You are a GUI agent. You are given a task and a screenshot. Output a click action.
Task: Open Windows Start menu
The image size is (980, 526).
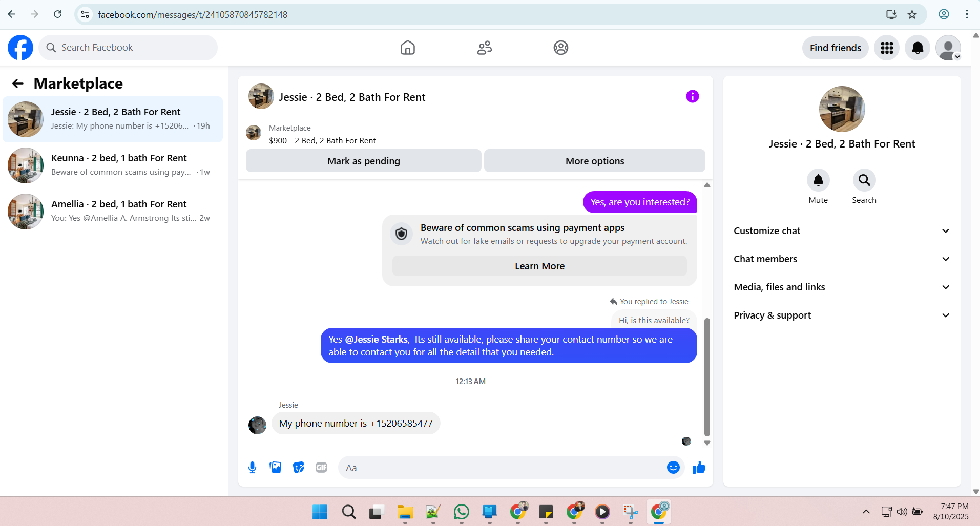320,512
